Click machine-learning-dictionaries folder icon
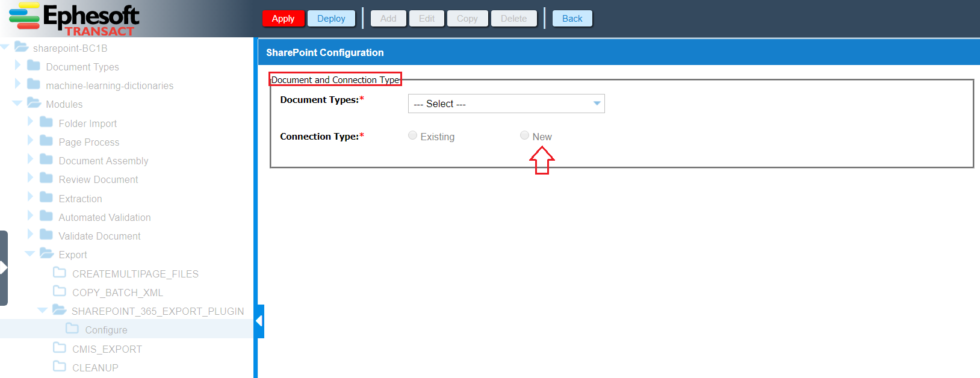The image size is (980, 378). [x=34, y=84]
